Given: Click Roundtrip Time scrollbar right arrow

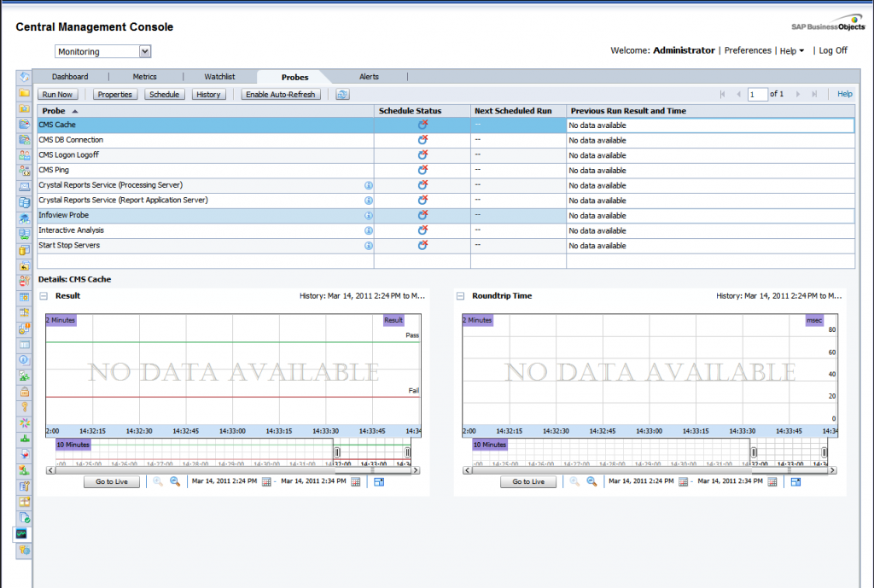Looking at the screenshot, I should tap(832, 470).
